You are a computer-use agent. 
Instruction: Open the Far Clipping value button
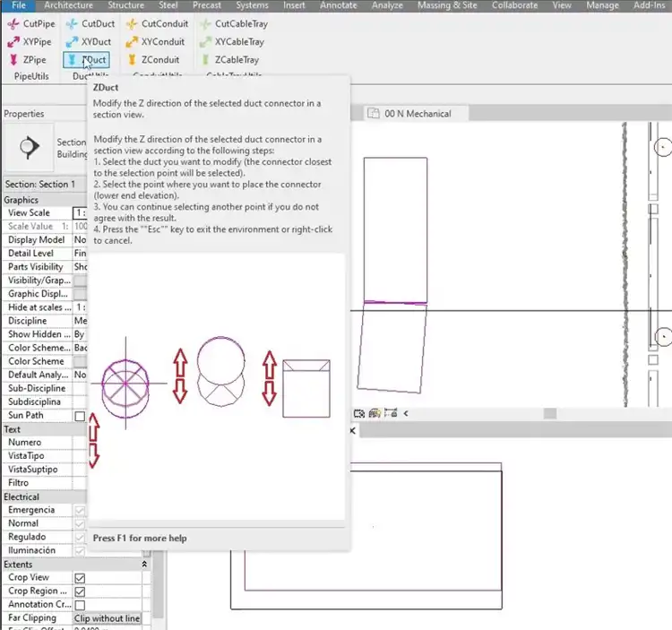pyautogui.click(x=108, y=618)
